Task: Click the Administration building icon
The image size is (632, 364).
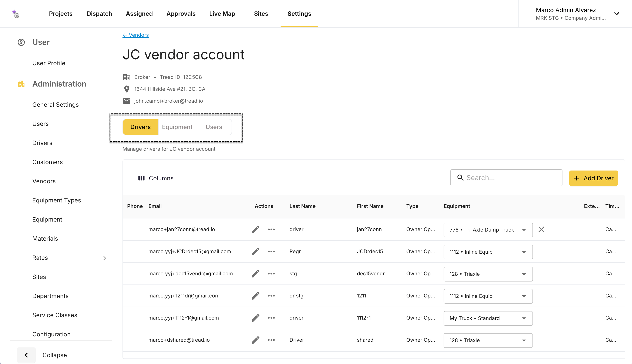Action: (x=21, y=84)
